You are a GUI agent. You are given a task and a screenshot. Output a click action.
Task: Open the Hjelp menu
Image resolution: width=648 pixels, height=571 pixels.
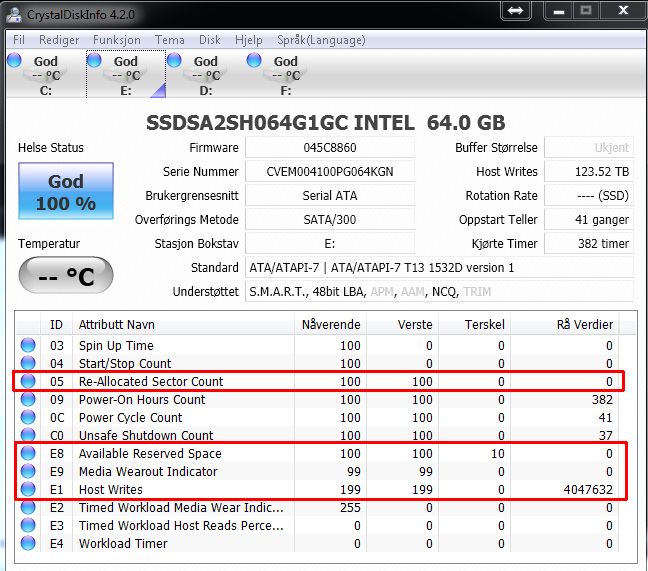click(248, 40)
